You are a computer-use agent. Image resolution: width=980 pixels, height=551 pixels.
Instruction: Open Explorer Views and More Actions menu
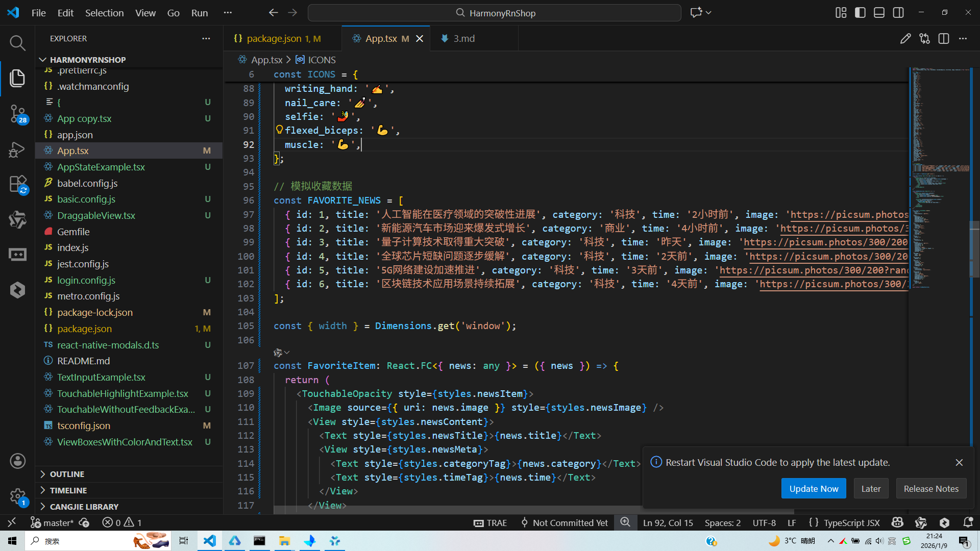(x=206, y=39)
